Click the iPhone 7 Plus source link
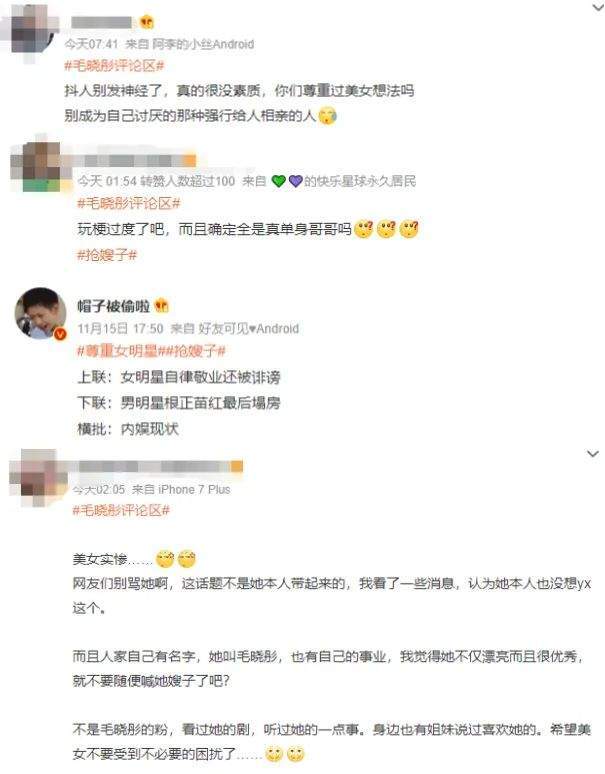Viewport: 605px width, 774px height. [x=194, y=489]
